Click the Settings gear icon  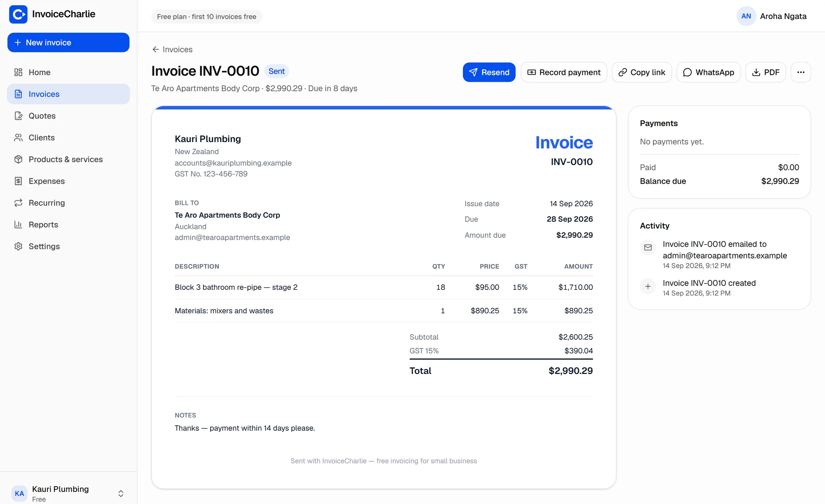coord(18,246)
